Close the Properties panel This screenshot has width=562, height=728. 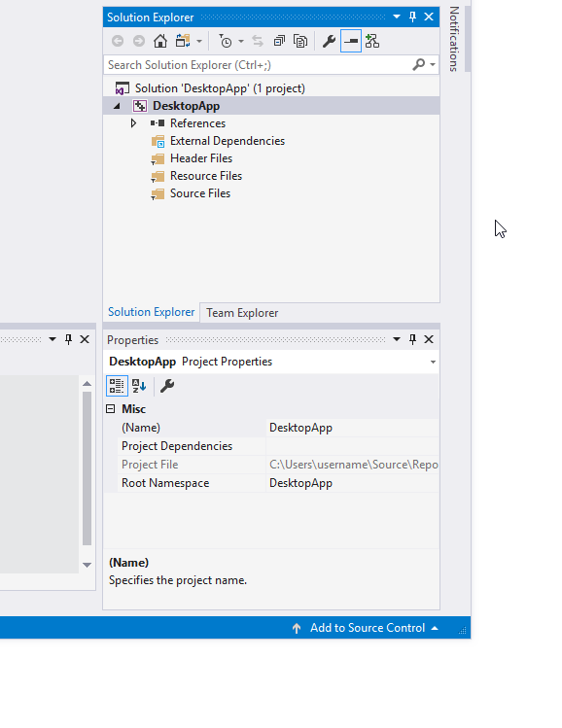click(x=429, y=339)
